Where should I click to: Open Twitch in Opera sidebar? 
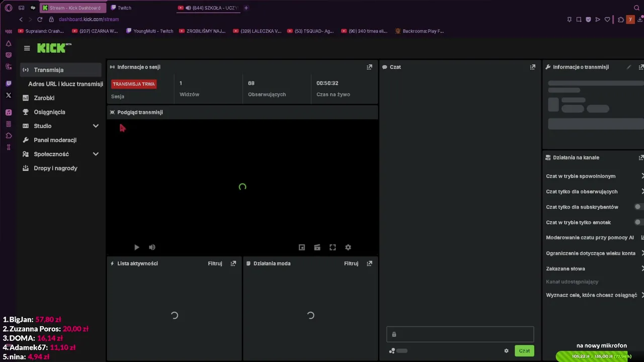(9, 83)
